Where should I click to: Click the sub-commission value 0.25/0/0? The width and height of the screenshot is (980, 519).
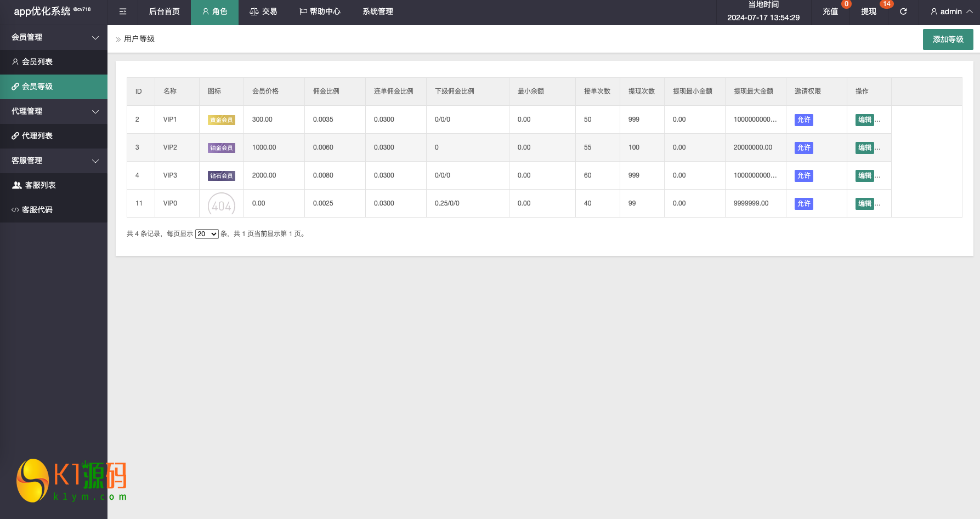pos(447,203)
